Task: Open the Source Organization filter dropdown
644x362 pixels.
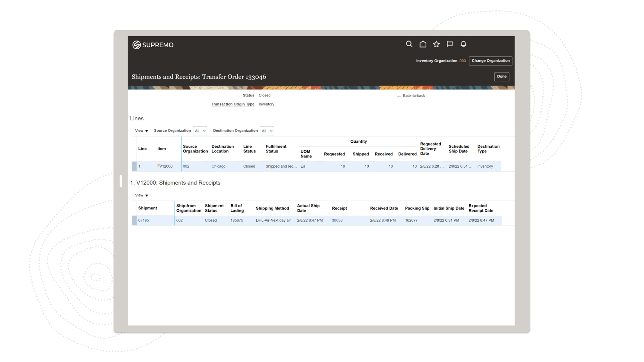Action: [x=200, y=131]
